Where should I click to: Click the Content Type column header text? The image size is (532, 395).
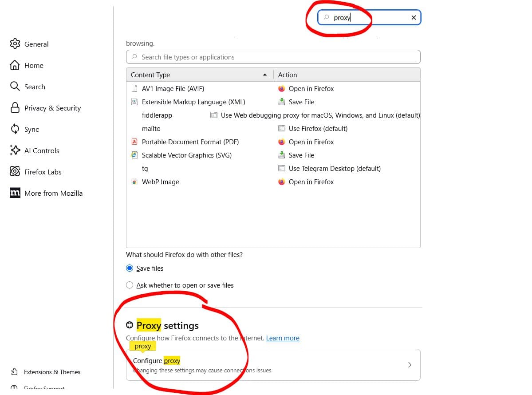pos(150,75)
